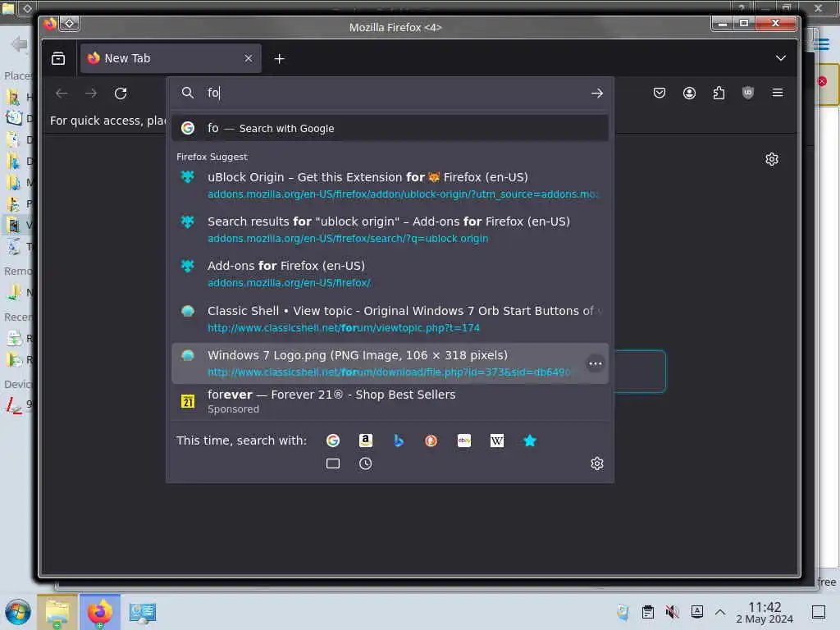Open clipboard tray icon
This screenshot has height=630, width=840.
tap(648, 612)
